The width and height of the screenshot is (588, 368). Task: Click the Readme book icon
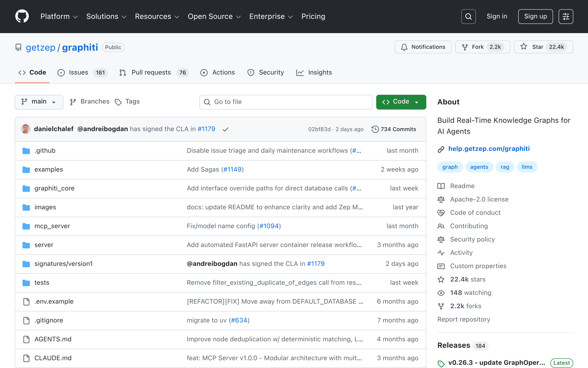441,186
